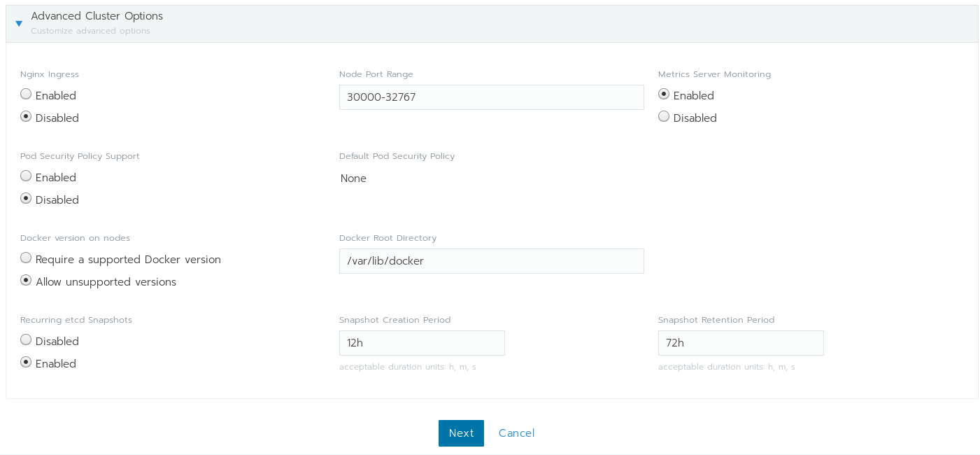Enable Nginx Ingress radio button

[26, 94]
